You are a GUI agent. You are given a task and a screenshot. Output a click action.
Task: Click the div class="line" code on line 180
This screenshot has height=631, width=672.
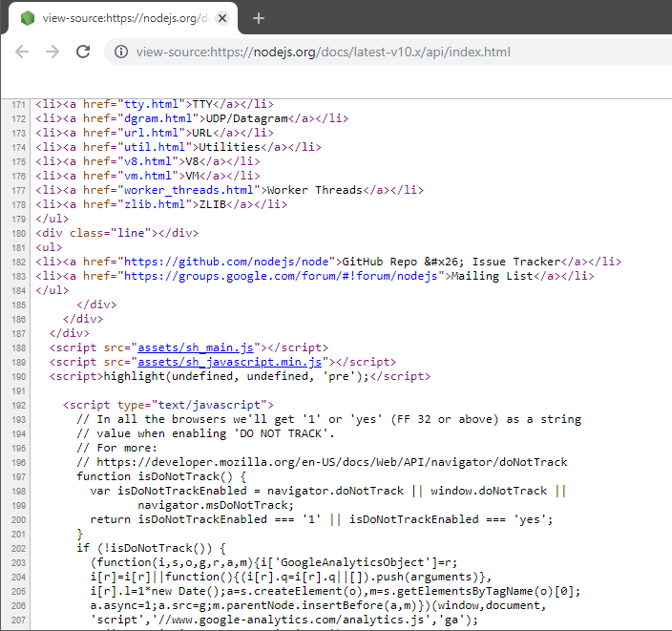click(x=117, y=233)
